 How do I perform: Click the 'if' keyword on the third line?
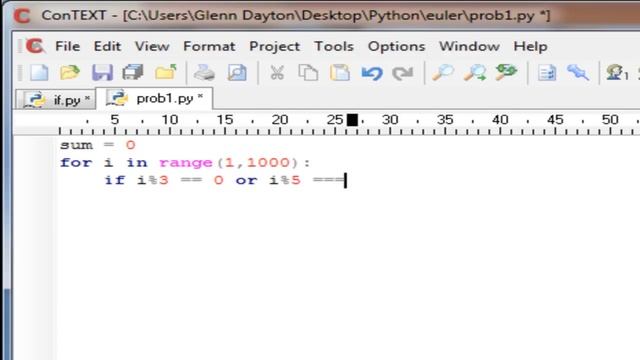click(115, 180)
